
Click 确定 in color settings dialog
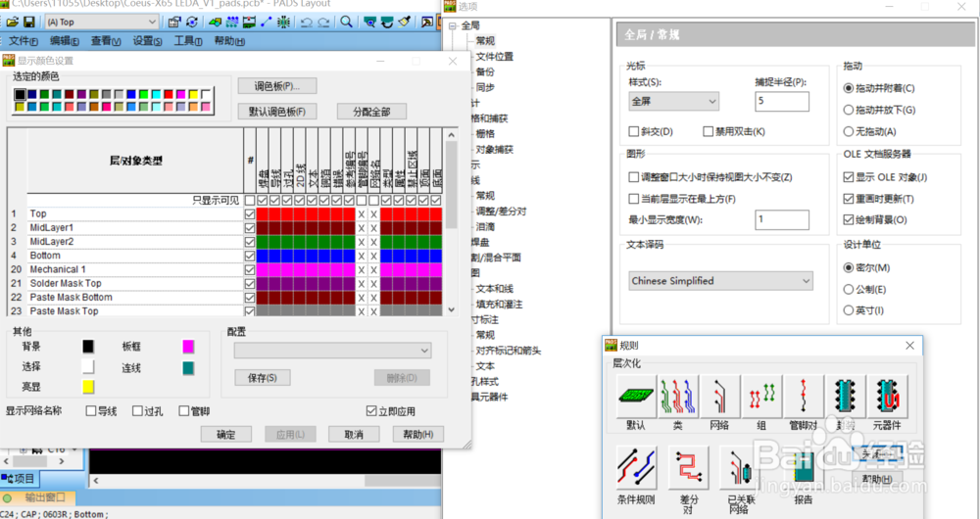click(x=225, y=434)
